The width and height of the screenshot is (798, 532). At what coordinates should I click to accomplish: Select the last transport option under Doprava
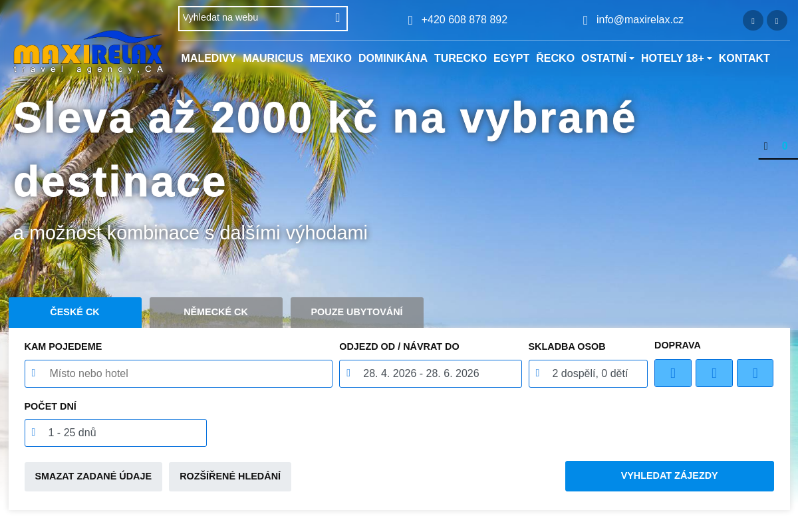[755, 372]
